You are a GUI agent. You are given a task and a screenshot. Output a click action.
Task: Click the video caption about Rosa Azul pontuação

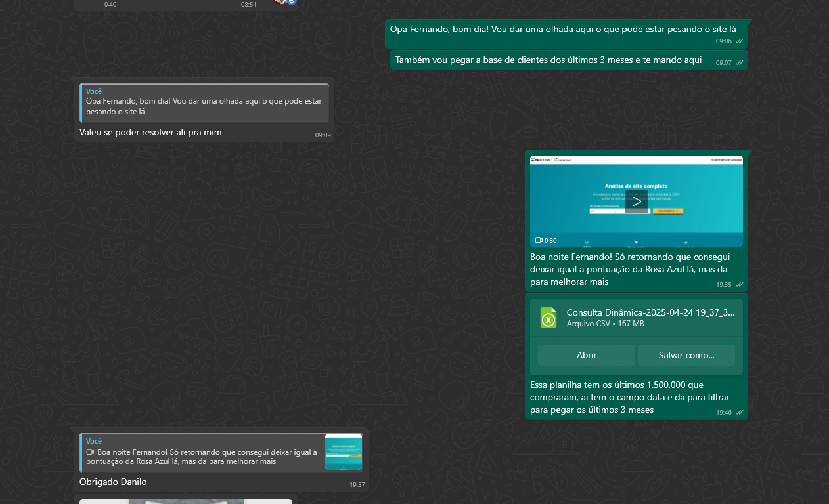pyautogui.click(x=629, y=269)
